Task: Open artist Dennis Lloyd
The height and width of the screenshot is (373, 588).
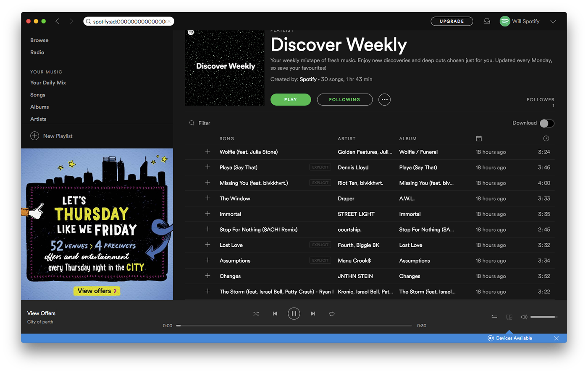Action: [353, 167]
